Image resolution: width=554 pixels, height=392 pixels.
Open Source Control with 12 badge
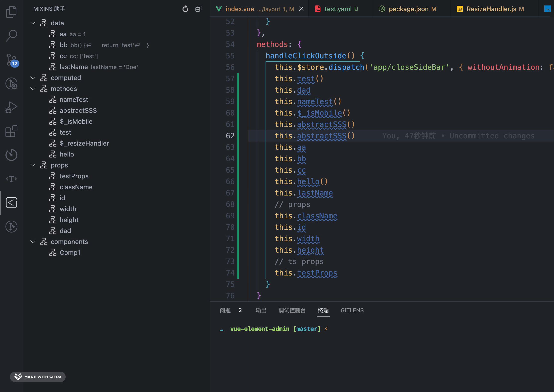(11, 60)
